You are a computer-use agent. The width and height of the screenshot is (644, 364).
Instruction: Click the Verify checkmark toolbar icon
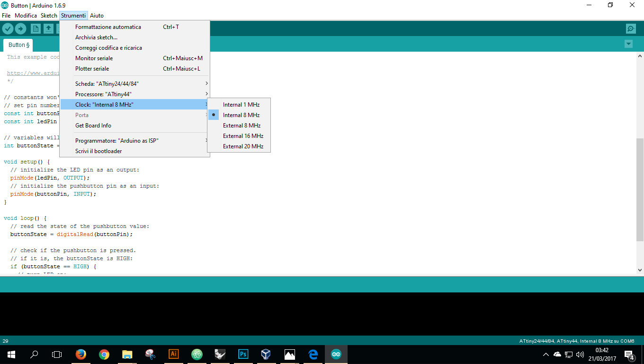point(8,29)
